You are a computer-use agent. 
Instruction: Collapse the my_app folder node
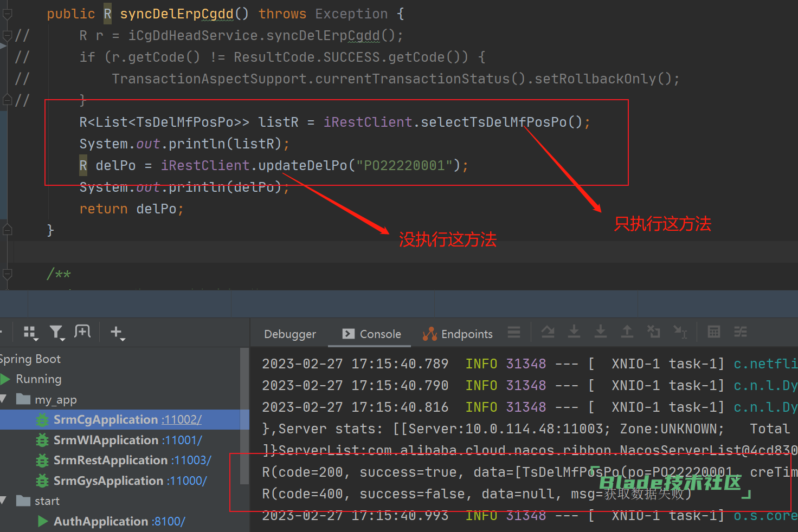3,399
